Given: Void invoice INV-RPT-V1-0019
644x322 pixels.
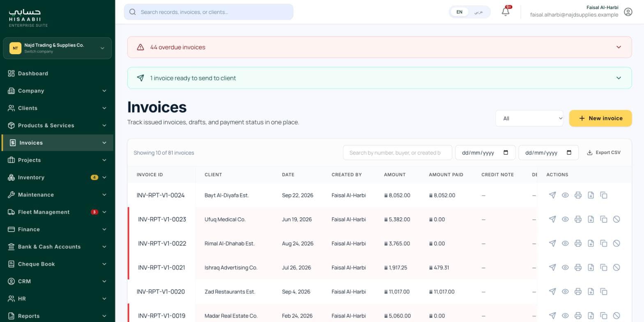Looking at the screenshot, I should (616, 316).
